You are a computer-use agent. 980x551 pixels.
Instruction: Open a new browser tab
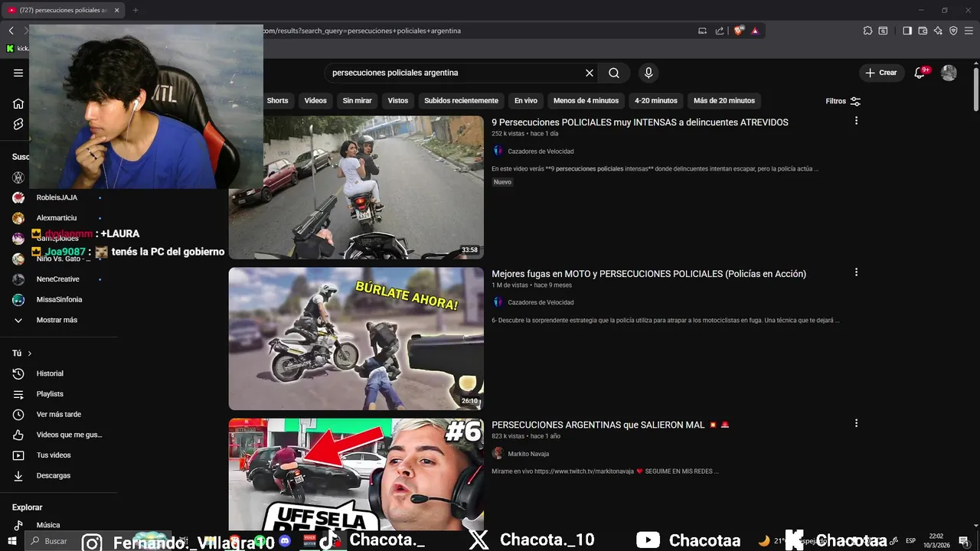pos(136,10)
